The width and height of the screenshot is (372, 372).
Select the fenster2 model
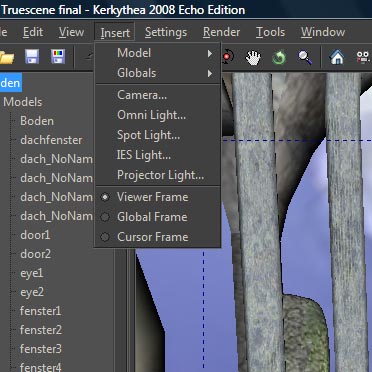click(41, 330)
